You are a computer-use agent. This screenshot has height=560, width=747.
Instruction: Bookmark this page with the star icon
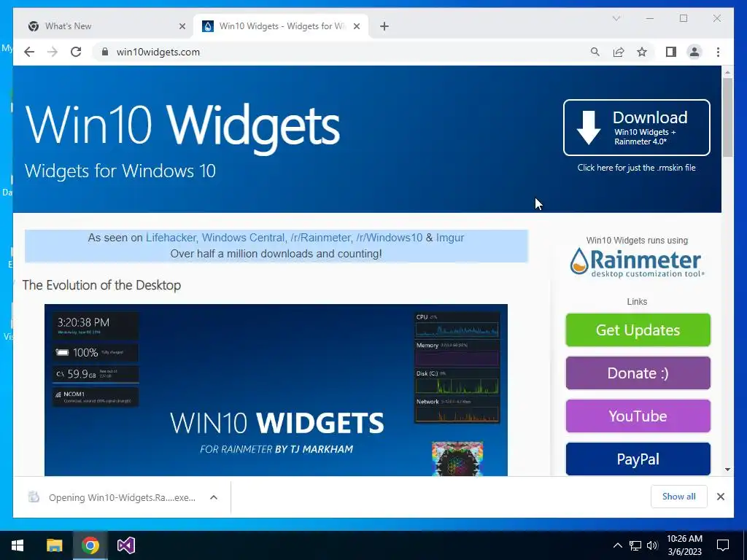642,52
